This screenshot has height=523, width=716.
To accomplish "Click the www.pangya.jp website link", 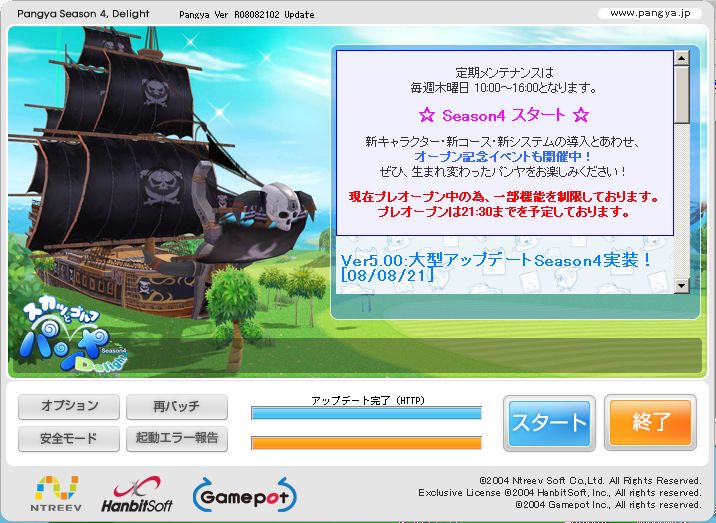I will (650, 13).
